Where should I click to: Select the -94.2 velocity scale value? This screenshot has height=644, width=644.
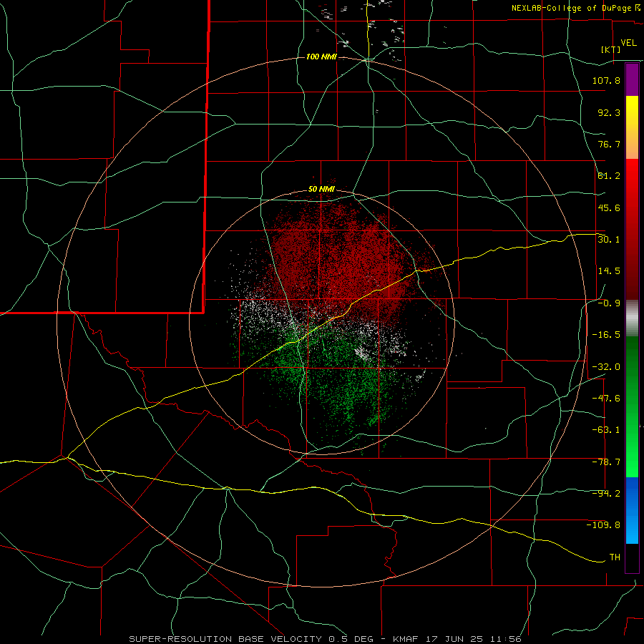pyautogui.click(x=606, y=493)
